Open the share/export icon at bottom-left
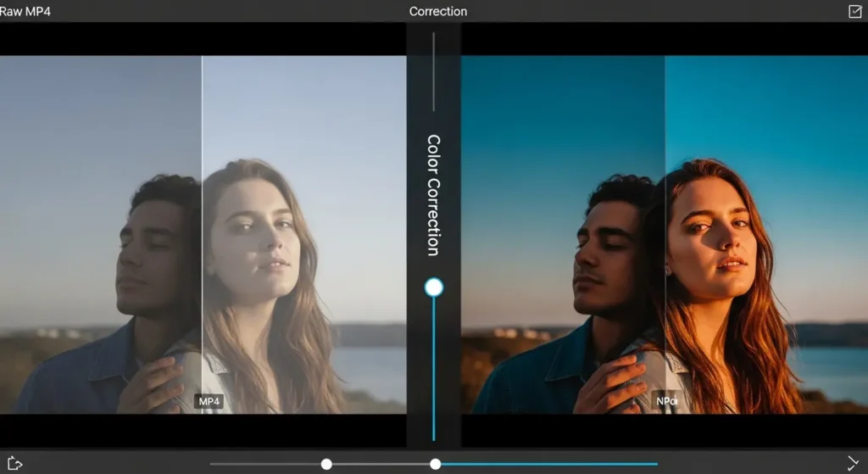 tap(14, 463)
